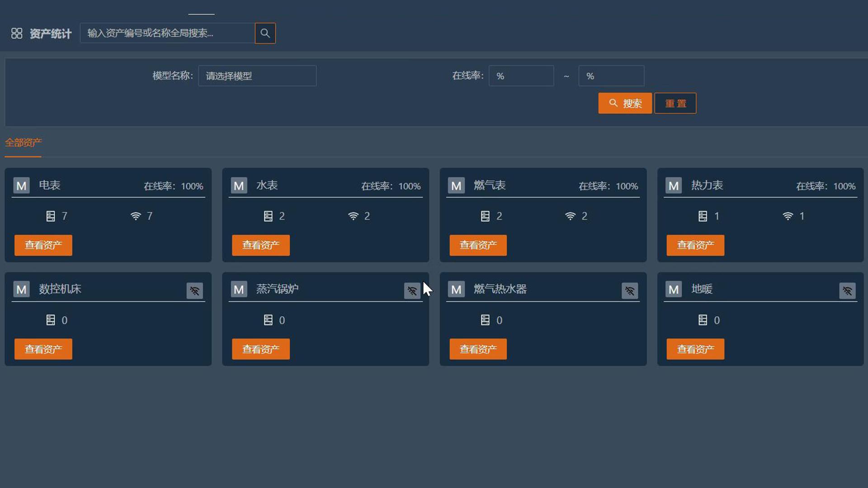Image resolution: width=868 pixels, height=488 pixels.
Task: Click the asset count icon on 电表 card
Action: (x=51, y=216)
